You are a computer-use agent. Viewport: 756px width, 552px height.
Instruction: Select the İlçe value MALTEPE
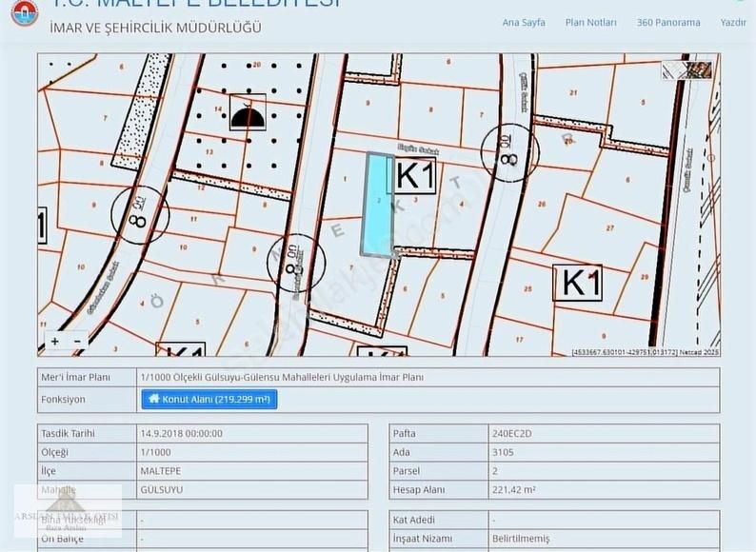tap(161, 471)
